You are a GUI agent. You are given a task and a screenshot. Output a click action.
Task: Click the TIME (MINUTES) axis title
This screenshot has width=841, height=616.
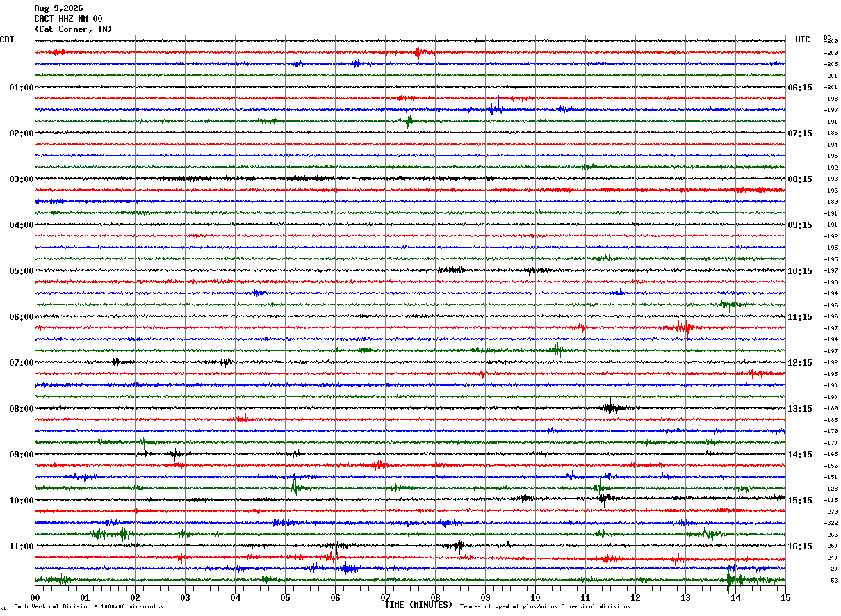[418, 605]
